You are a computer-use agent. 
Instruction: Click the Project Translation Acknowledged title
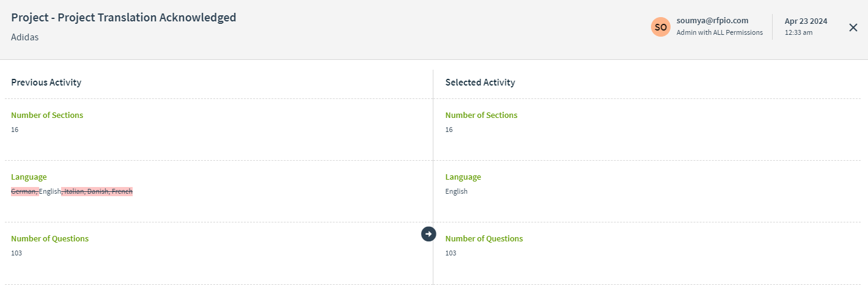coord(123,18)
